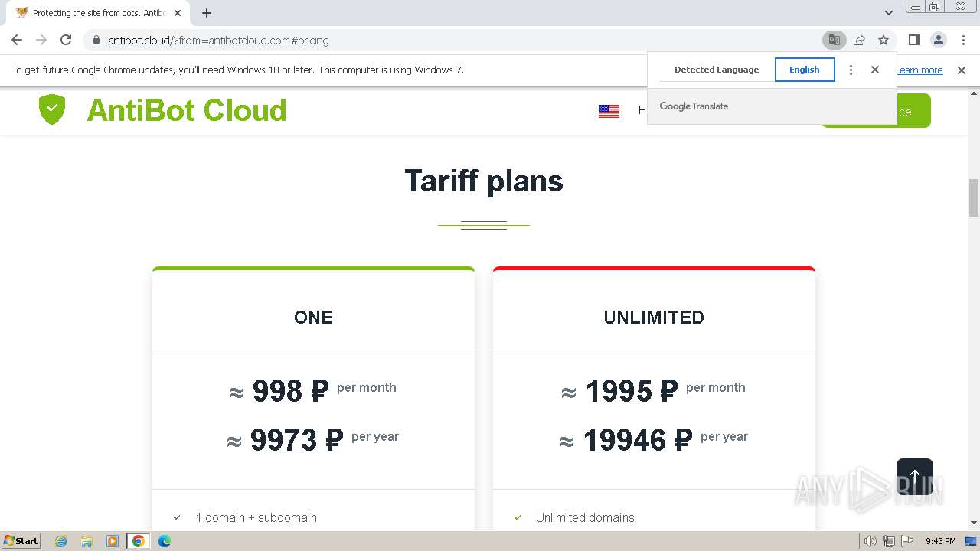Click the browser back arrow
This screenshot has width=980, height=551.
[x=17, y=40]
